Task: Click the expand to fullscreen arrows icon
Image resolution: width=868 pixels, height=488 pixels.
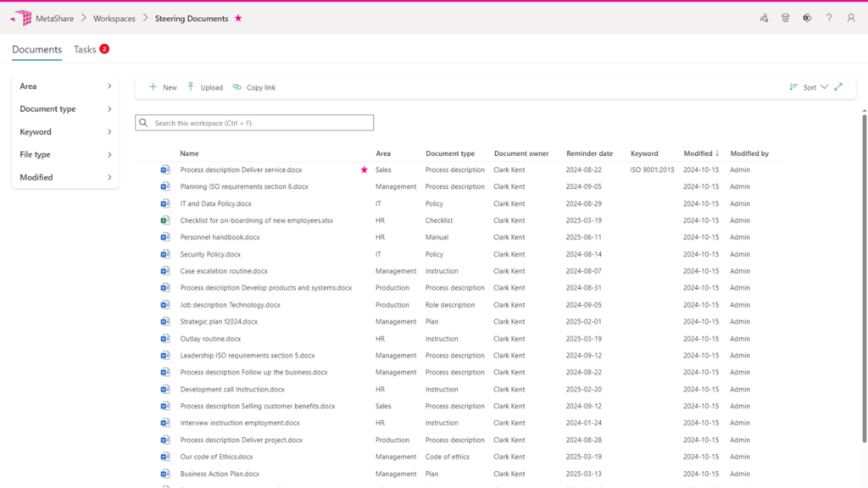Action: coord(838,86)
